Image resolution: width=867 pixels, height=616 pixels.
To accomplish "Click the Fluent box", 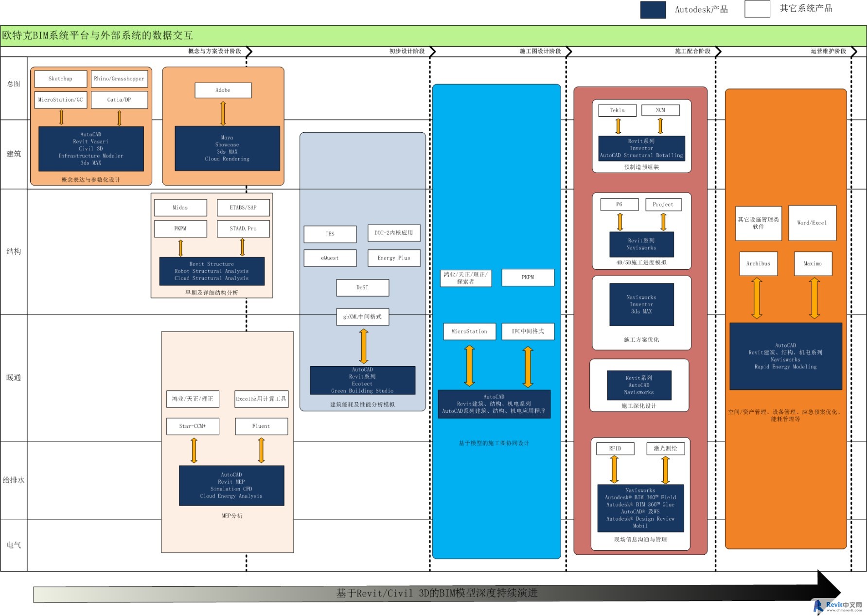I will [x=262, y=426].
